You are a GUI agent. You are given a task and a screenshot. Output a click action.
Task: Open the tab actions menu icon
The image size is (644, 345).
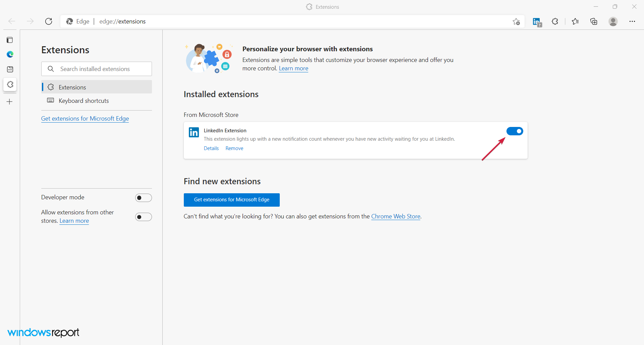point(10,40)
